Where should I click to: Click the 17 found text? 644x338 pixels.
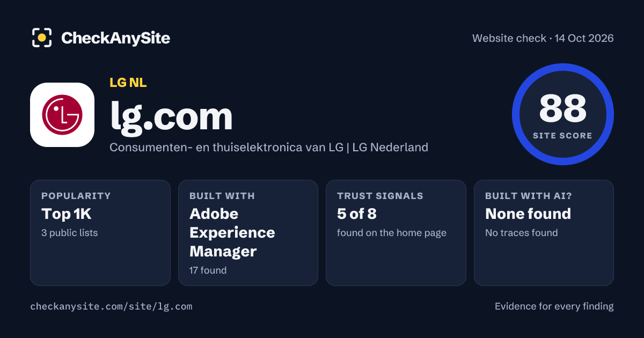(x=208, y=270)
